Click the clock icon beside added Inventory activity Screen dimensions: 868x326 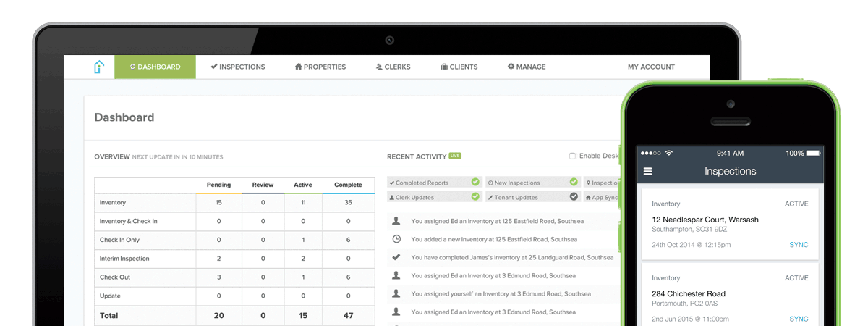[396, 239]
